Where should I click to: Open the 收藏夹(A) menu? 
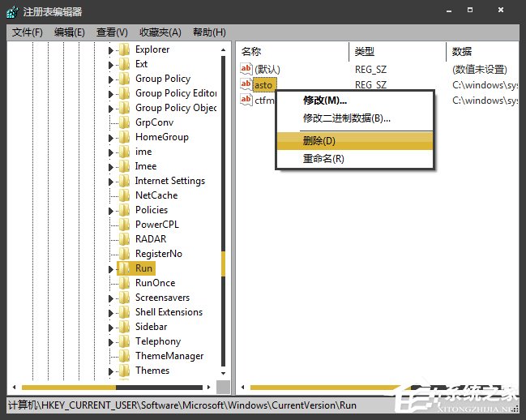(160, 32)
